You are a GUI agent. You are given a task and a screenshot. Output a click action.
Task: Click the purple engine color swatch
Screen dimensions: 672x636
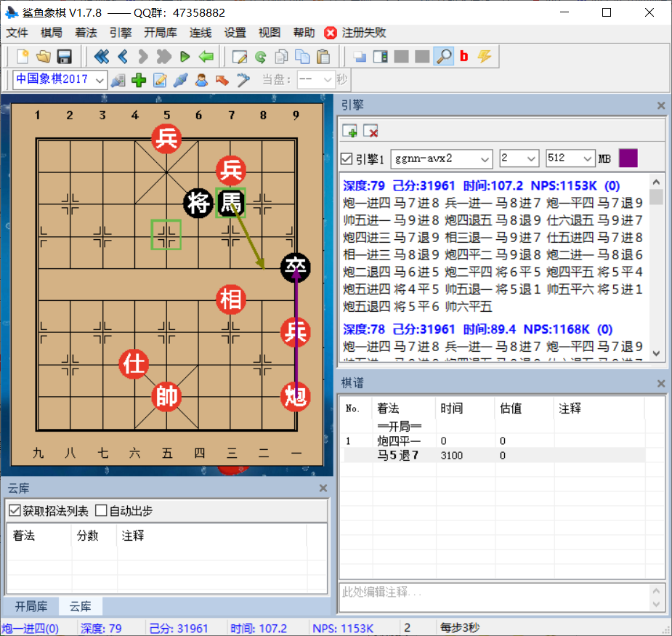tap(628, 158)
